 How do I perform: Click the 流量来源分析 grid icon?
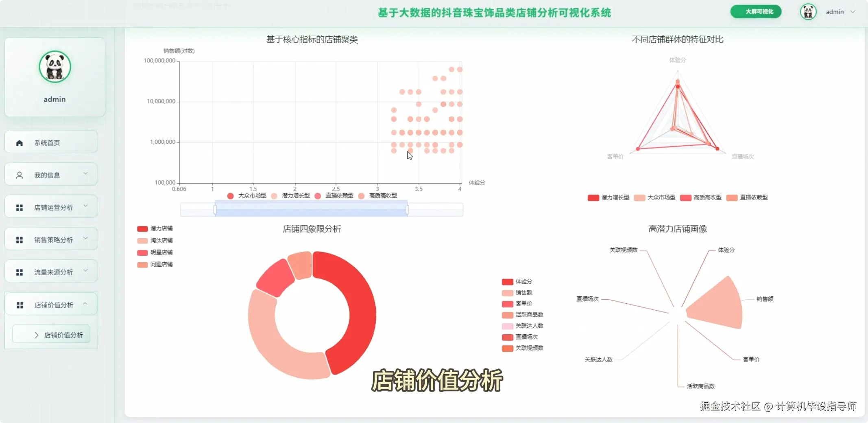19,272
